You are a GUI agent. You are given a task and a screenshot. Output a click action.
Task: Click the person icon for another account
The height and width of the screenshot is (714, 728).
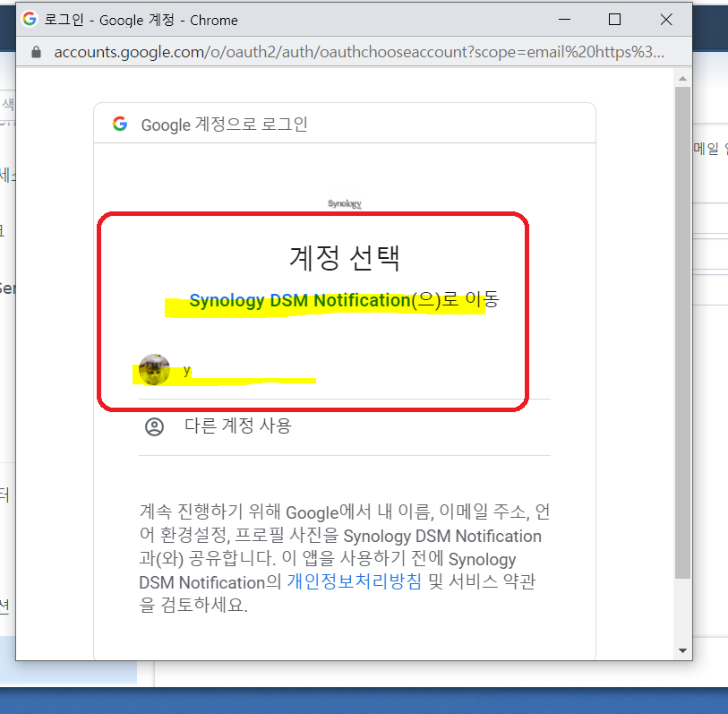[x=155, y=426]
